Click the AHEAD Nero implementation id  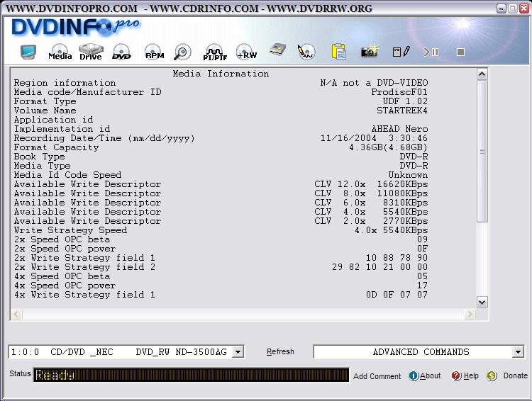(399, 129)
